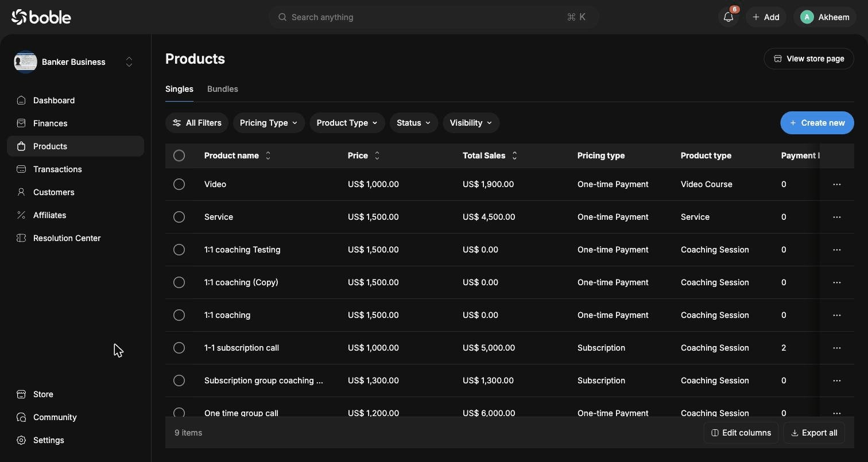868x462 pixels.
Task: Select Subscription group coaching row checkbox
Action: [179, 381]
